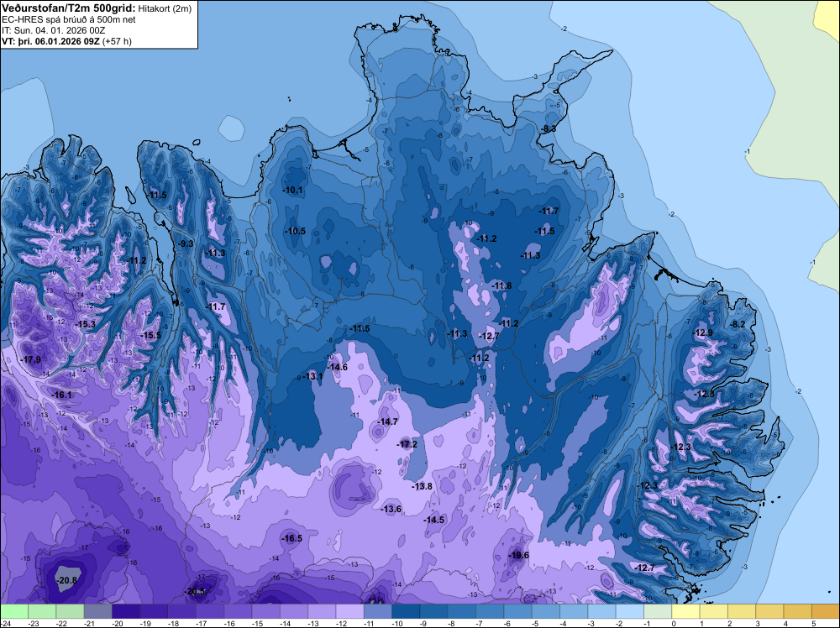Click the pale blue legend swatch labeled -2
Screen dimensions: 840x628
tap(629, 611)
